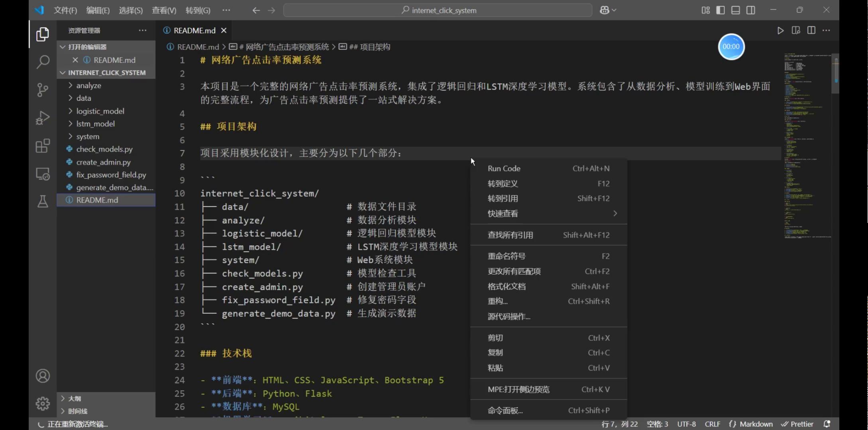The image size is (868, 430).
Task: Expand the analyze folder
Action: (x=106, y=86)
